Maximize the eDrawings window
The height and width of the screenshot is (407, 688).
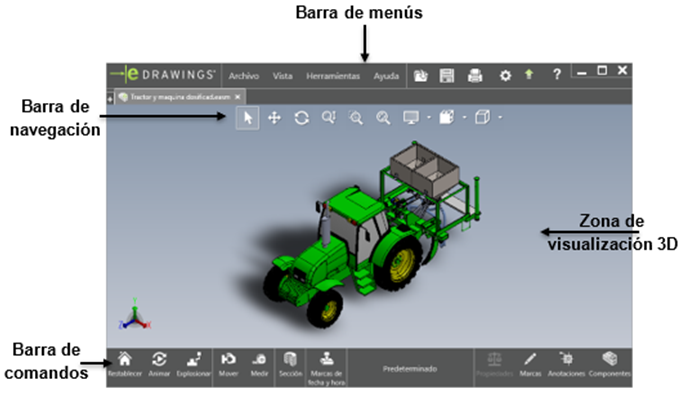602,70
